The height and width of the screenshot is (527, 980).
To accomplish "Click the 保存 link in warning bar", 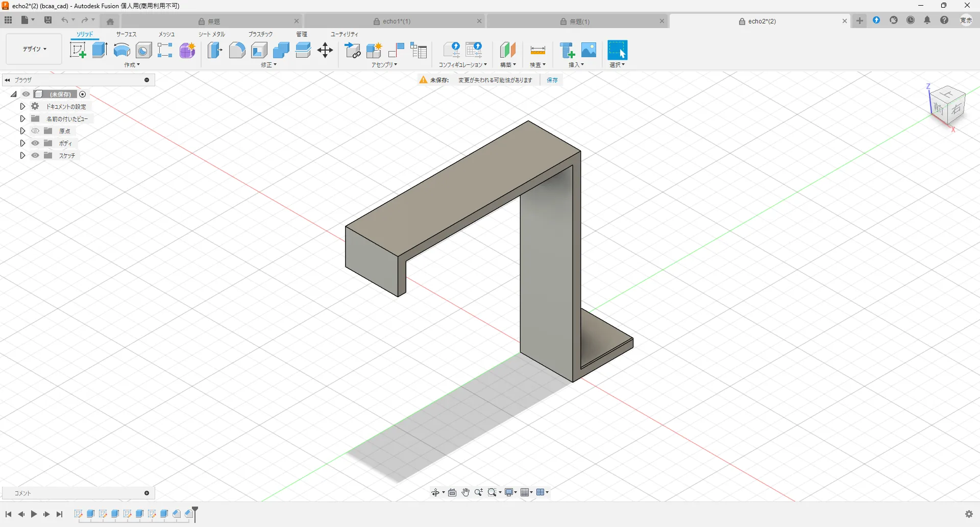I will 552,80.
